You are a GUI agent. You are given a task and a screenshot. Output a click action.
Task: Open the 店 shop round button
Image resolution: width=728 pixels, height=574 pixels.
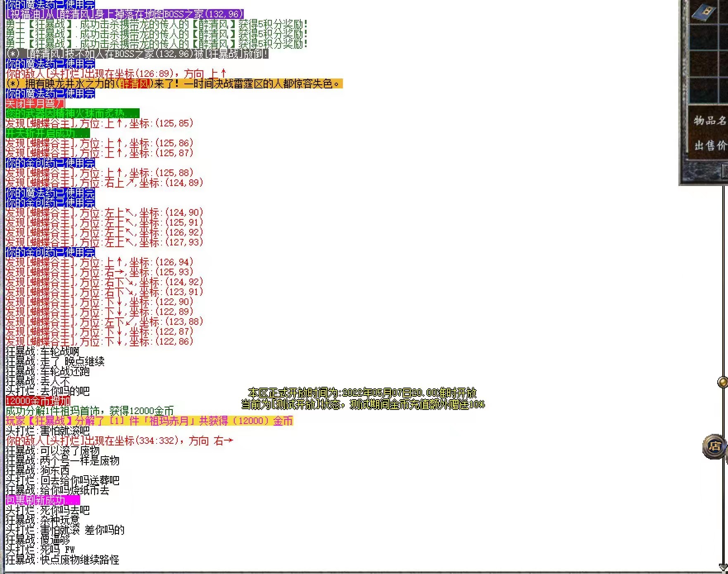pyautogui.click(x=714, y=446)
